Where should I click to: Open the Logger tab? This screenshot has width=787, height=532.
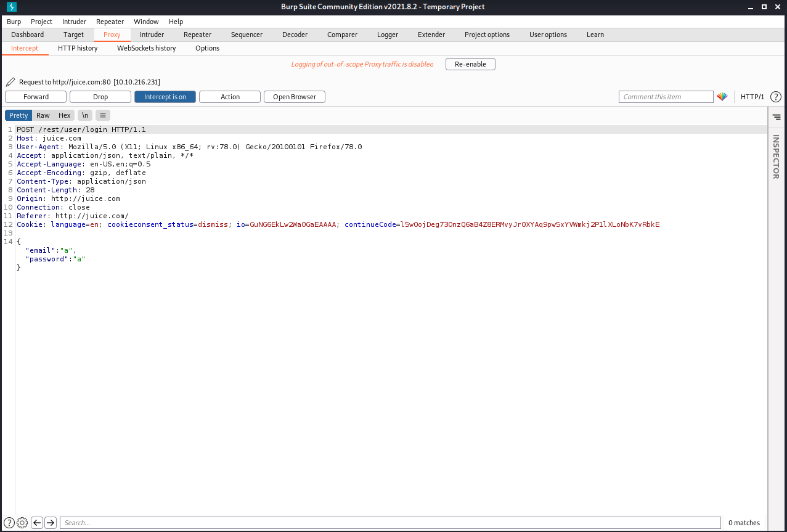pos(388,35)
